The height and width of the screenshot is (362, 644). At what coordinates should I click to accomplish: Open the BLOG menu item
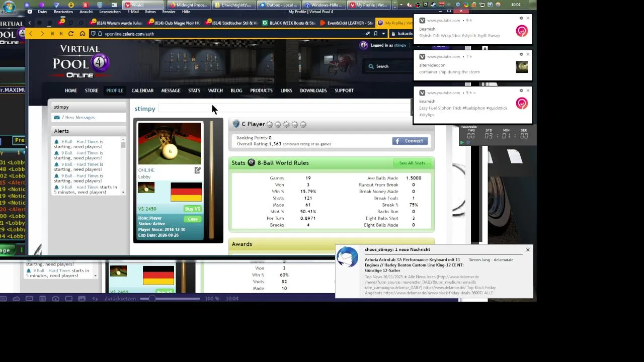point(236,90)
